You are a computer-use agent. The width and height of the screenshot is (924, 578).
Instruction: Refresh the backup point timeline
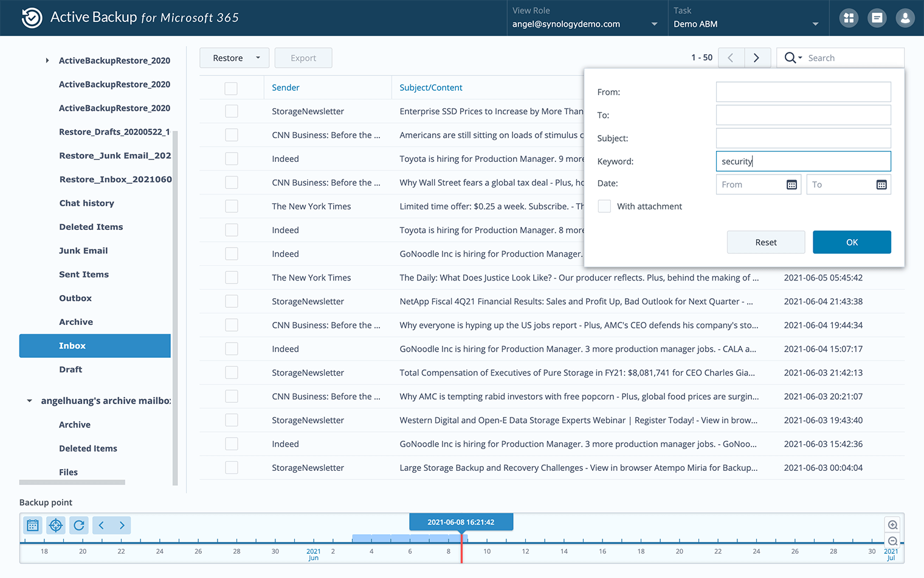point(78,525)
